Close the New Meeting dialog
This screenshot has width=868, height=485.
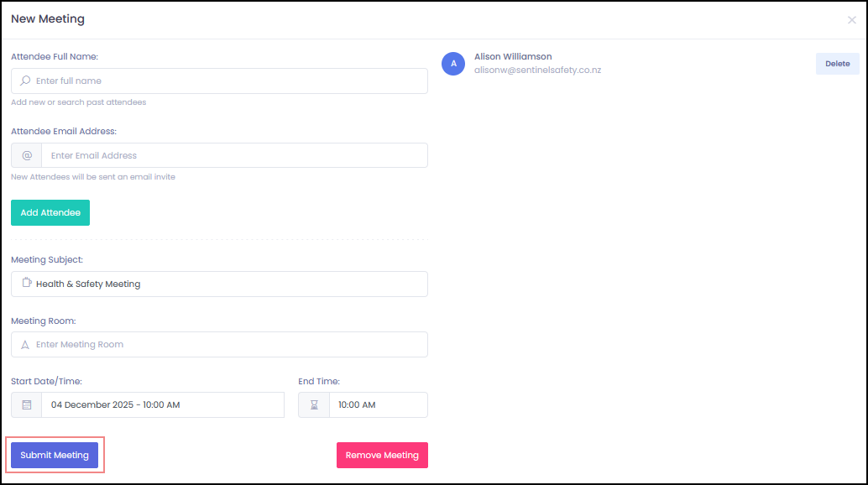(x=851, y=20)
